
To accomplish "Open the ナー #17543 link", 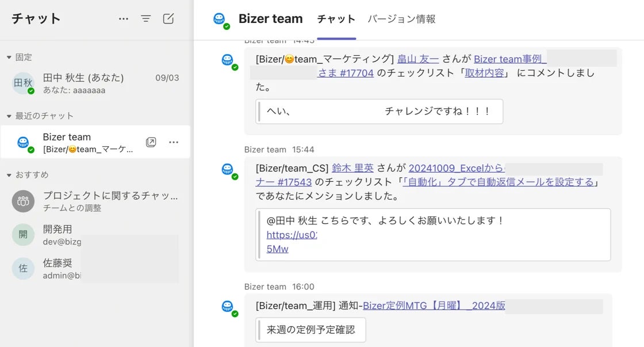I will (x=283, y=182).
